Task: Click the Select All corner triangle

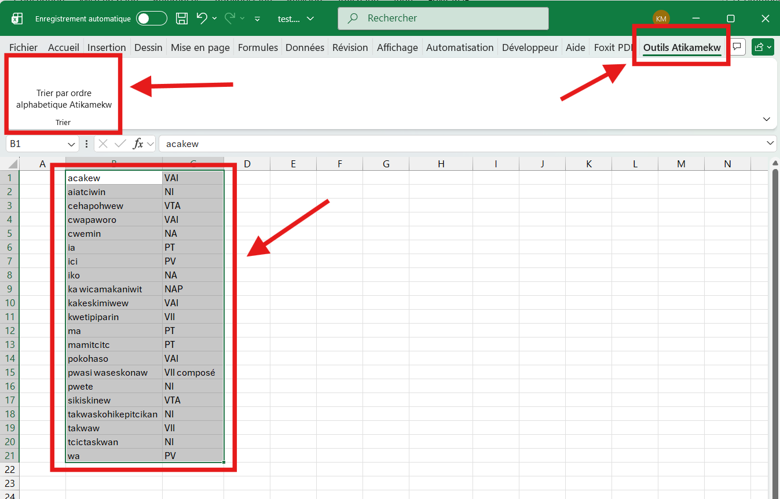Action: pos(13,164)
